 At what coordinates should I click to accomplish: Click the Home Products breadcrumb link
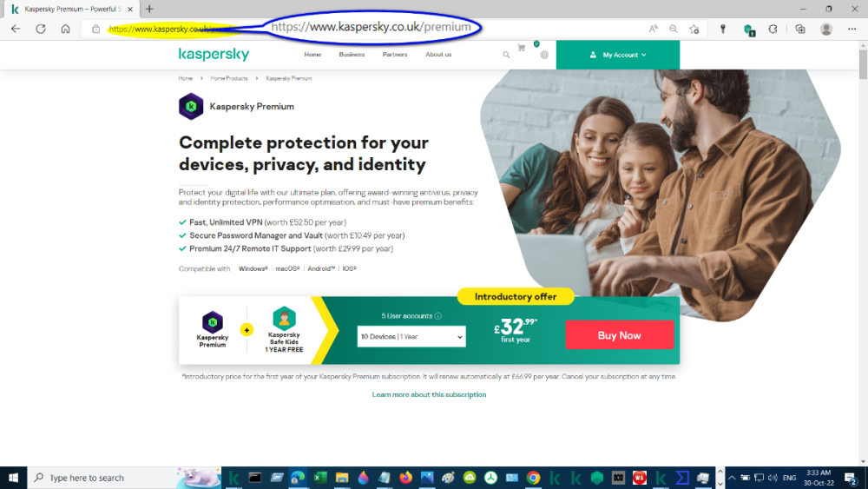[228, 79]
